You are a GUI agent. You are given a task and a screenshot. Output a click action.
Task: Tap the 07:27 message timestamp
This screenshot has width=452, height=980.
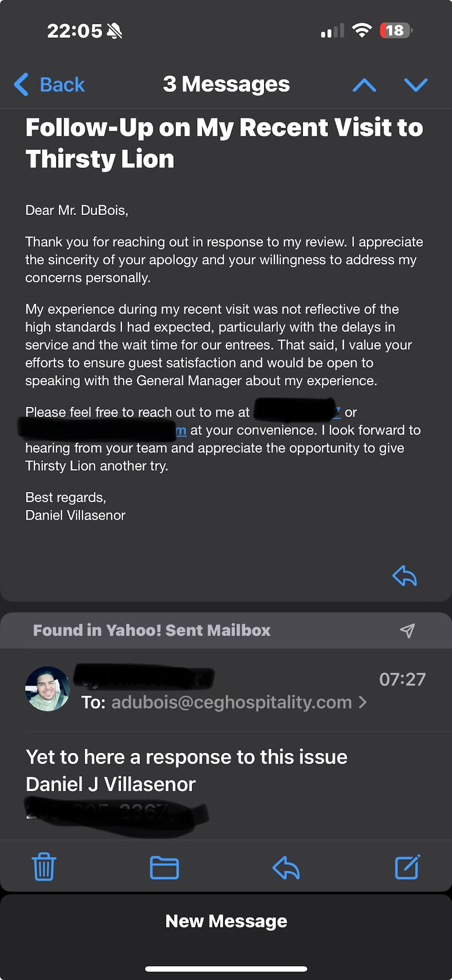click(402, 679)
